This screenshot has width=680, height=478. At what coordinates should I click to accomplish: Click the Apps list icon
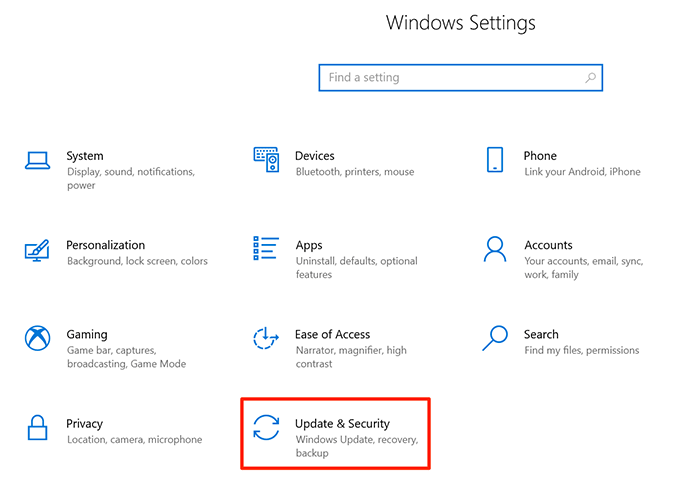click(266, 248)
